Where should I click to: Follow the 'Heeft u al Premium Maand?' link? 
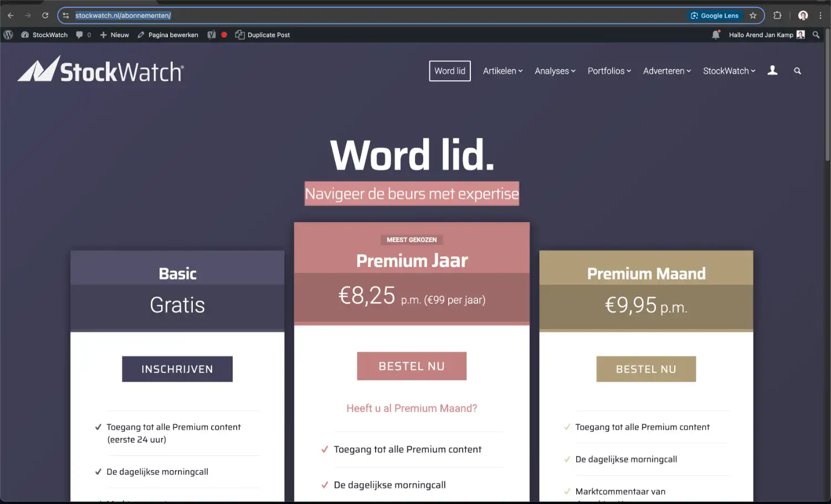[412, 408]
